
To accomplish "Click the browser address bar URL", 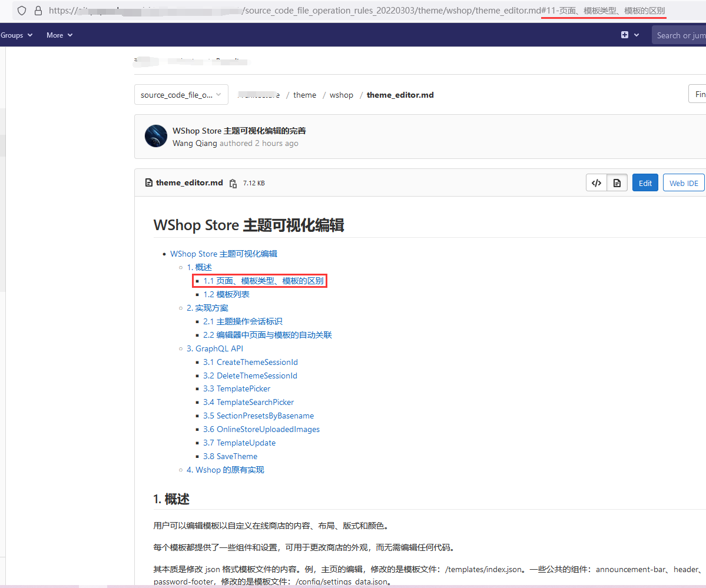I will (x=357, y=11).
